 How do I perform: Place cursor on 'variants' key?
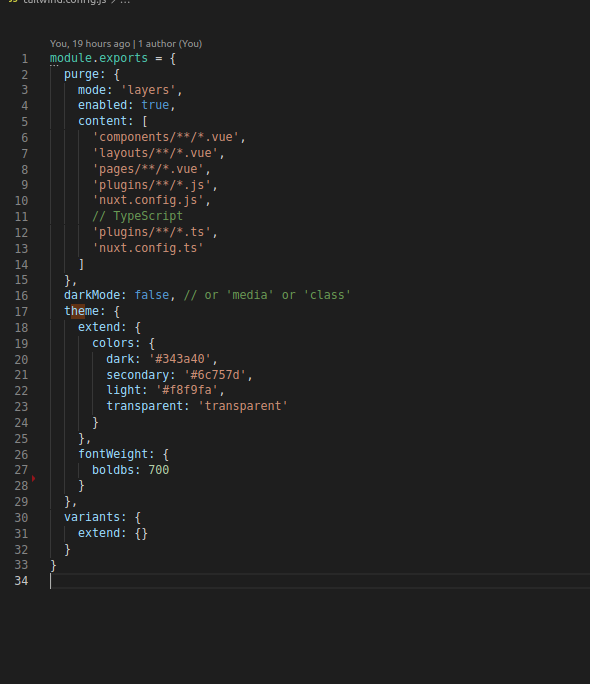pos(92,517)
